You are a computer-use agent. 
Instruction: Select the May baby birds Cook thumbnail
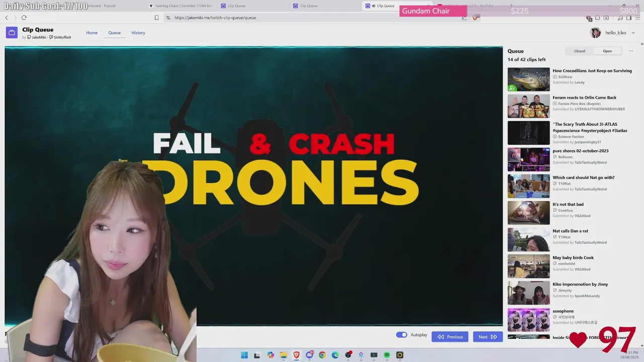pos(528,266)
